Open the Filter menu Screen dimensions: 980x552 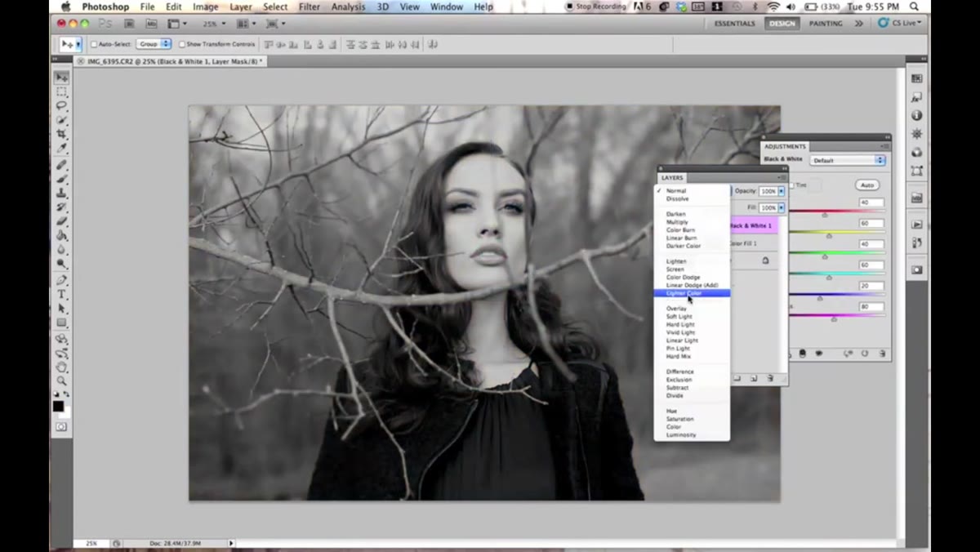pyautogui.click(x=310, y=7)
